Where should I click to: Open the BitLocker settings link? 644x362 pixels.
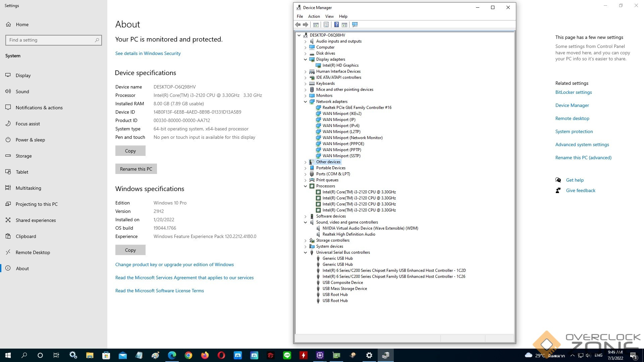coord(573,92)
